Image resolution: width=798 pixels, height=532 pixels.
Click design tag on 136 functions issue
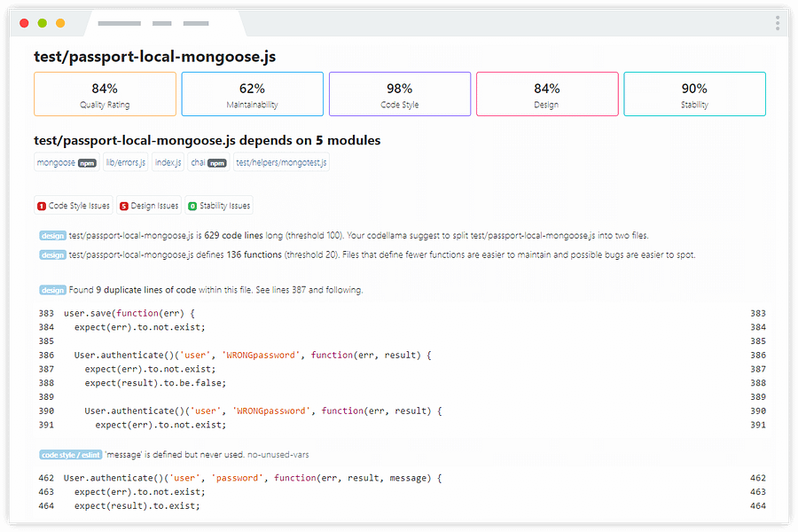[x=53, y=255]
